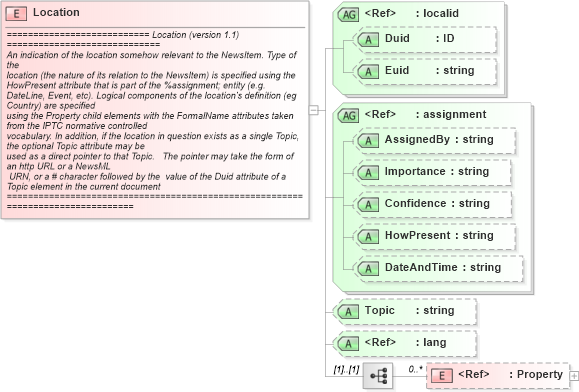
Task: Select the Euid : string attribute text
Action: pyautogui.click(x=429, y=71)
